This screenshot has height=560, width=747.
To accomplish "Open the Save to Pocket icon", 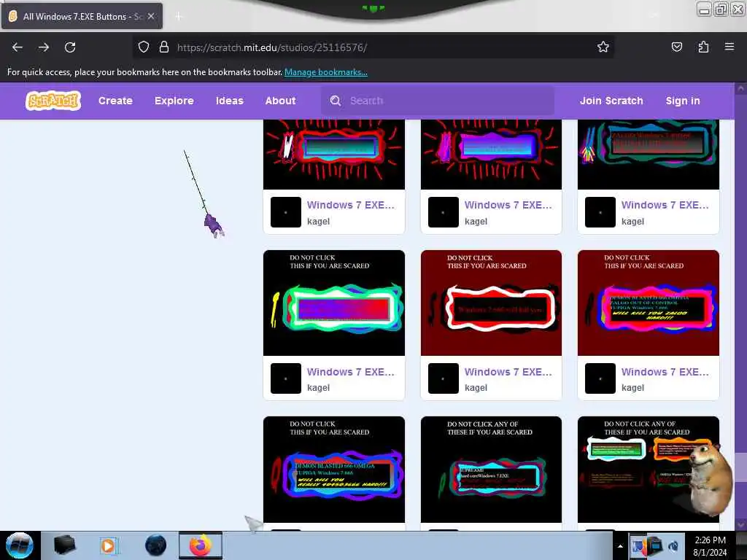I will click(676, 47).
